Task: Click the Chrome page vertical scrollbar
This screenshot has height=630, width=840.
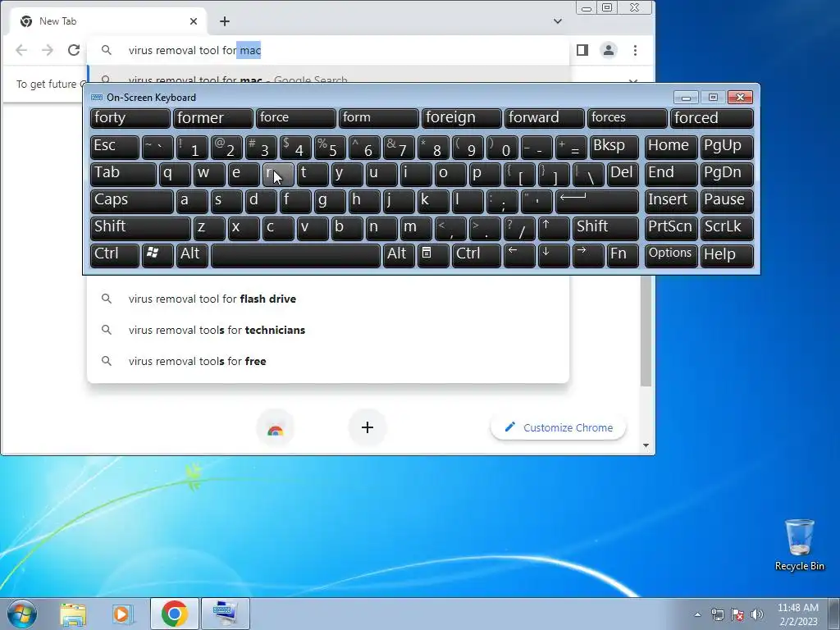Action: pos(646,332)
